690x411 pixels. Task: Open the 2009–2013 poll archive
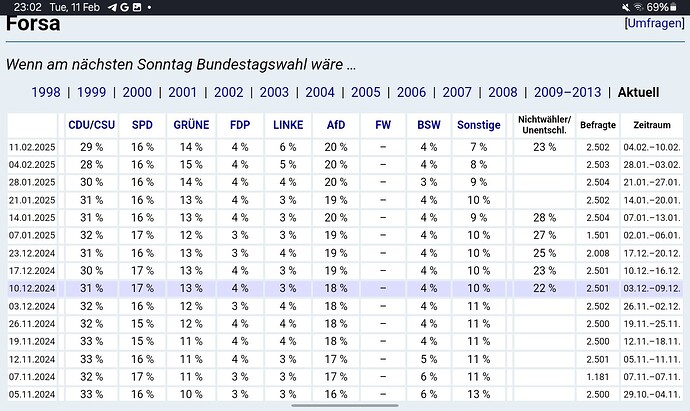click(567, 92)
